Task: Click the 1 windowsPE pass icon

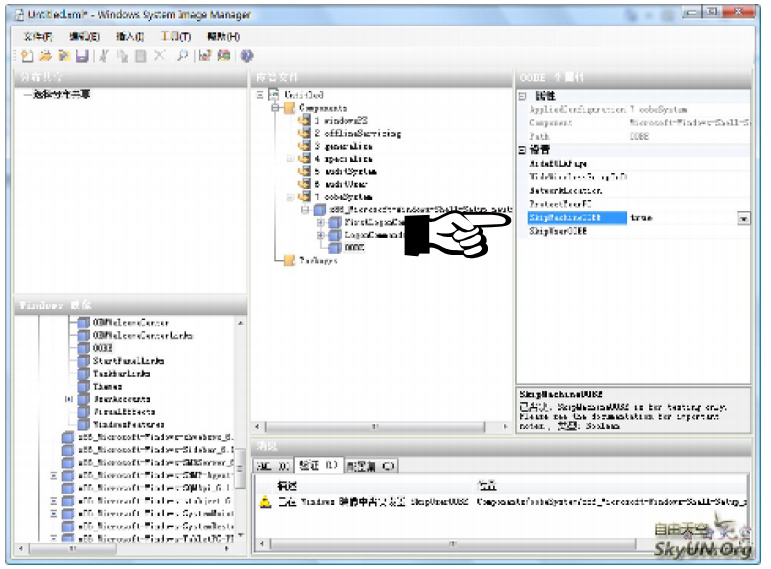Action: coord(305,120)
